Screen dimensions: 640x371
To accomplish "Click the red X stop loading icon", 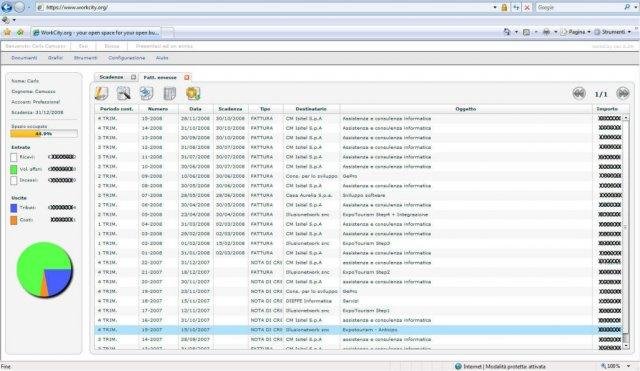I will tap(527, 7).
